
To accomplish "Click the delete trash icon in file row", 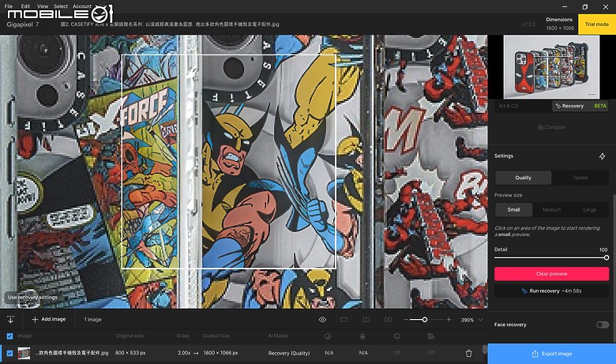I will tap(468, 354).
